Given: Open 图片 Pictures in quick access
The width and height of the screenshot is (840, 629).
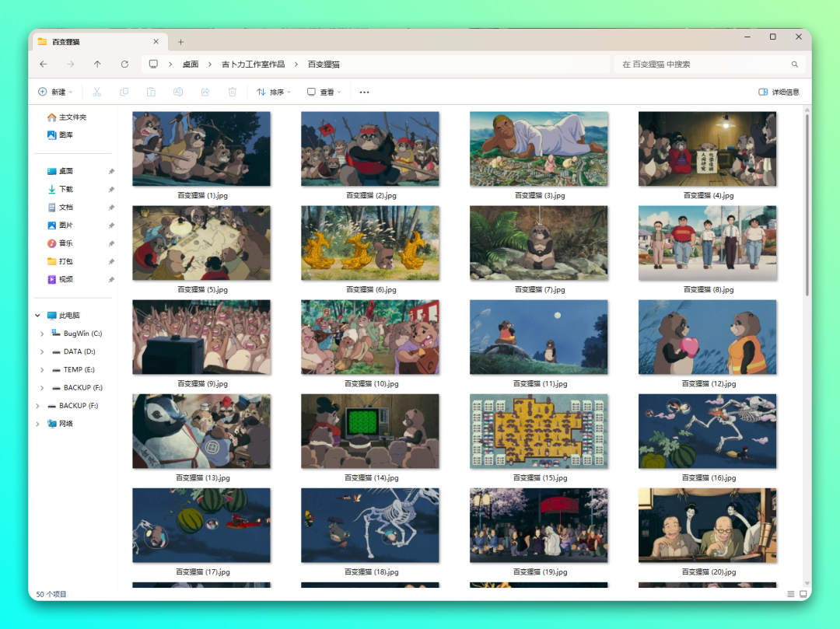Looking at the screenshot, I should [x=60, y=225].
